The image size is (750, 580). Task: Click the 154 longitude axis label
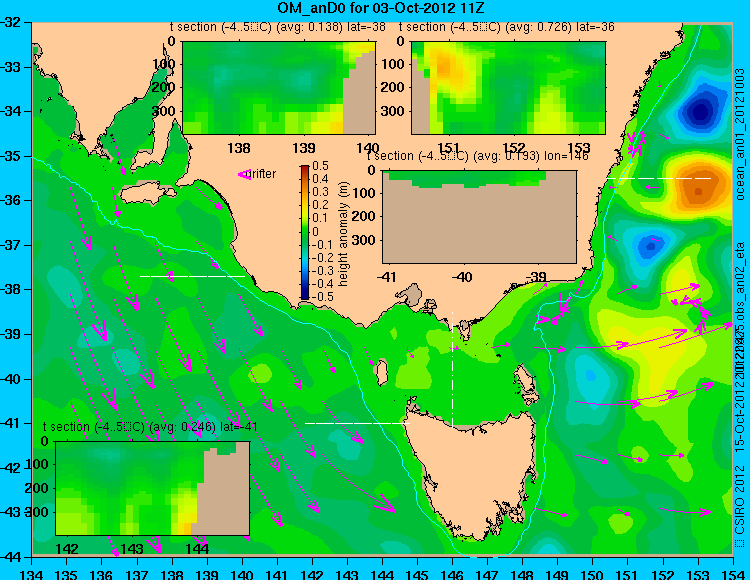[732, 574]
